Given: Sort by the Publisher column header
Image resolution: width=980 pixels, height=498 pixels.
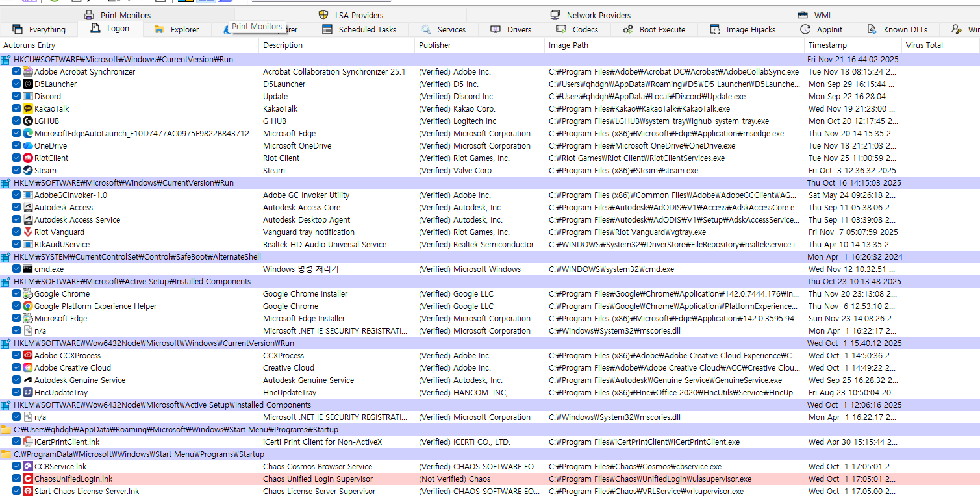Looking at the screenshot, I should click(480, 45).
